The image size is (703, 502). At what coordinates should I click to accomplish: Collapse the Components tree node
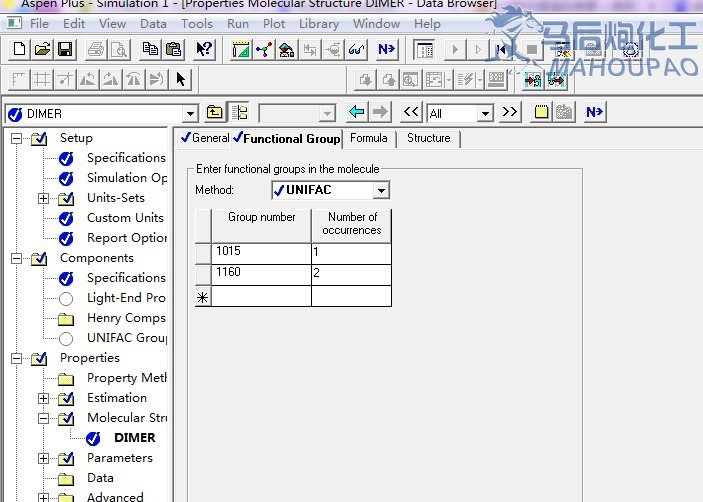pos(16,258)
